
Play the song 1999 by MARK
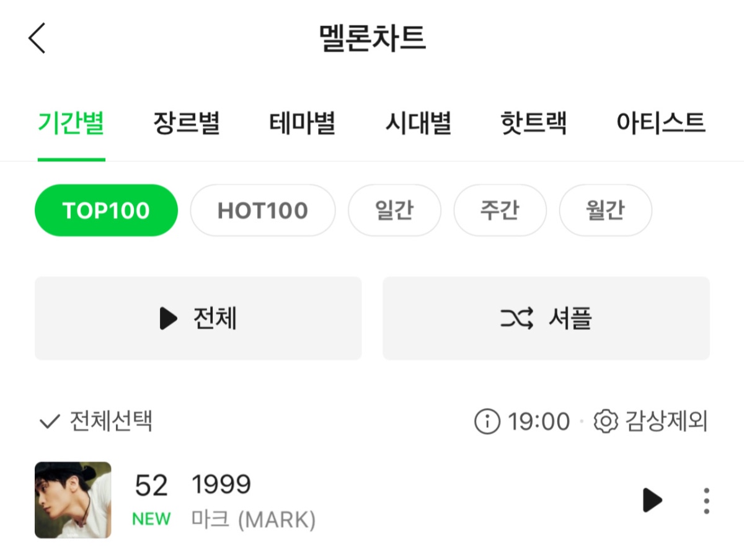coord(652,500)
